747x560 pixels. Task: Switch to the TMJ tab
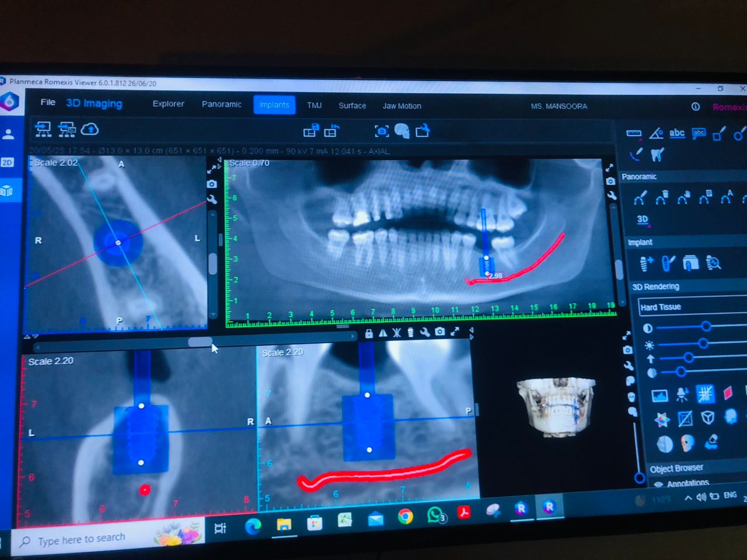point(315,106)
